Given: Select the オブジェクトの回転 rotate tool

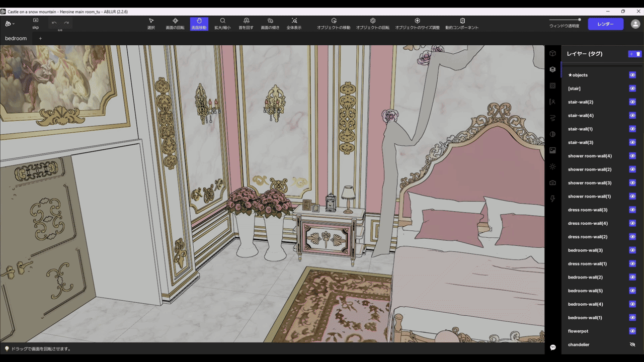Looking at the screenshot, I should [373, 24].
